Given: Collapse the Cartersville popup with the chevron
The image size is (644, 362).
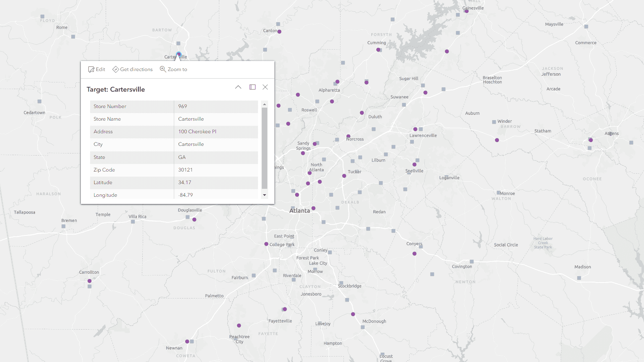Looking at the screenshot, I should 238,87.
